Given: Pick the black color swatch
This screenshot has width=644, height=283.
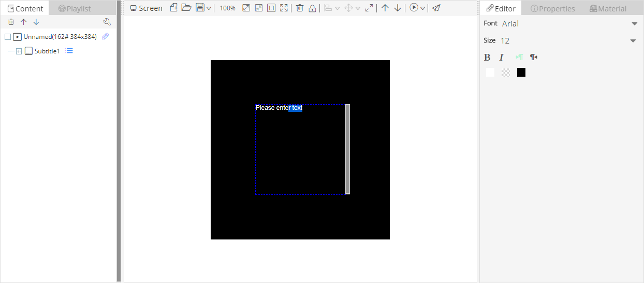Looking at the screenshot, I should [x=521, y=73].
